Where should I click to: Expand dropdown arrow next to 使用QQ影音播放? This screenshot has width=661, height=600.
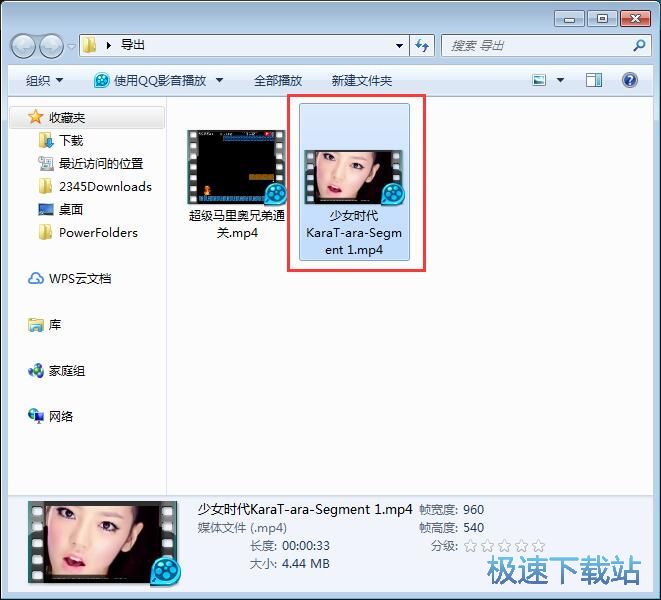click(220, 80)
